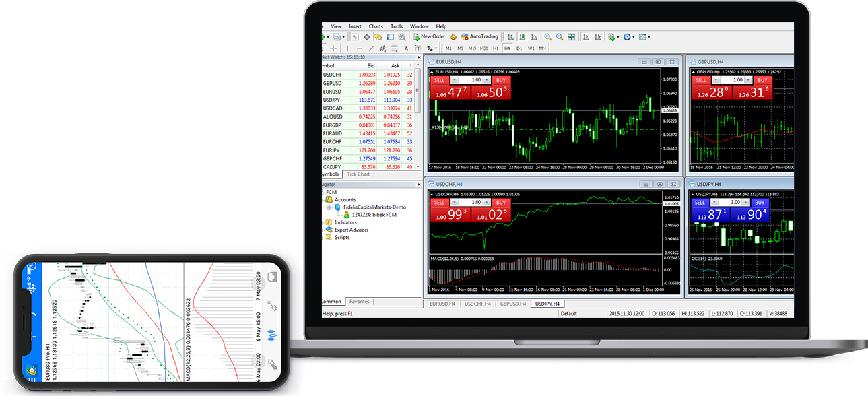Click the New Order button
Viewport: 868px width, 396px height.
coord(428,37)
